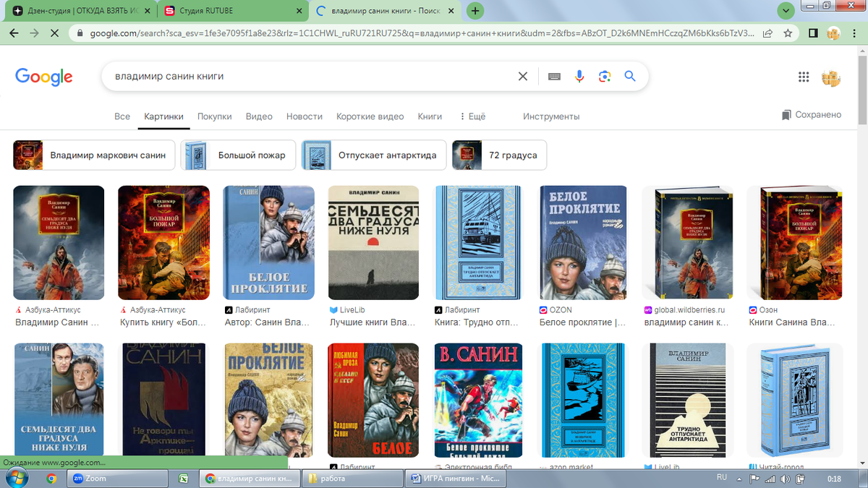Stop loading the page with the X button
The image size is (868, 488).
[x=55, y=33]
